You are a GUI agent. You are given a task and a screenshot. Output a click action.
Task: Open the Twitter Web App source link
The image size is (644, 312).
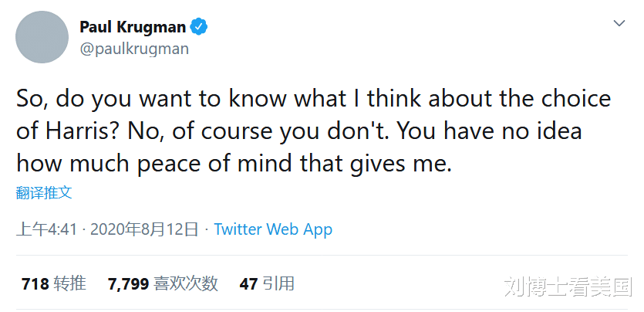(273, 229)
